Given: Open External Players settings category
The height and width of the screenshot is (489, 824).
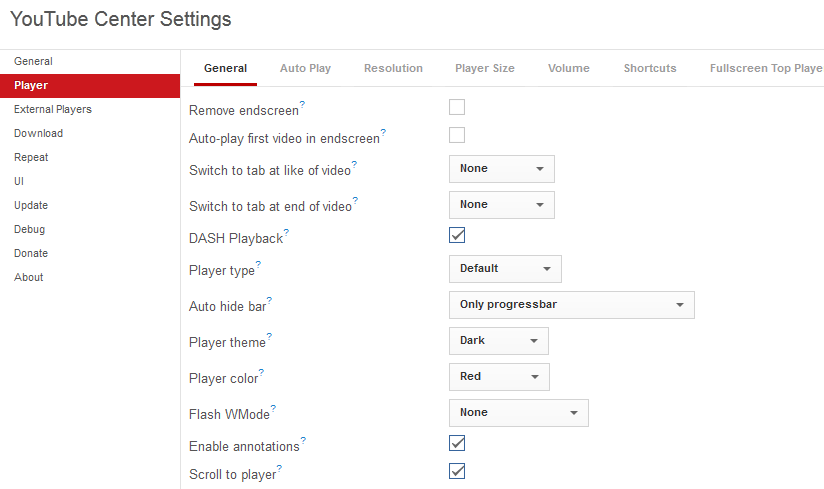Looking at the screenshot, I should (x=90, y=109).
